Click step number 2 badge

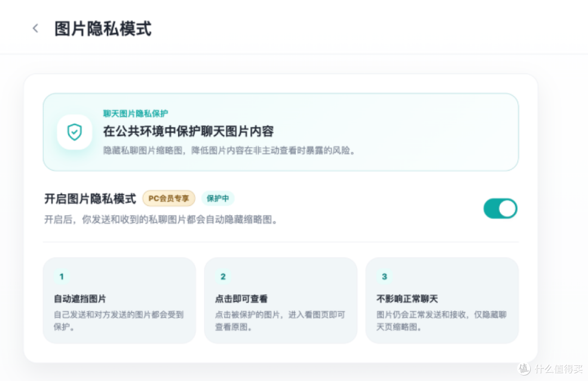(x=223, y=277)
